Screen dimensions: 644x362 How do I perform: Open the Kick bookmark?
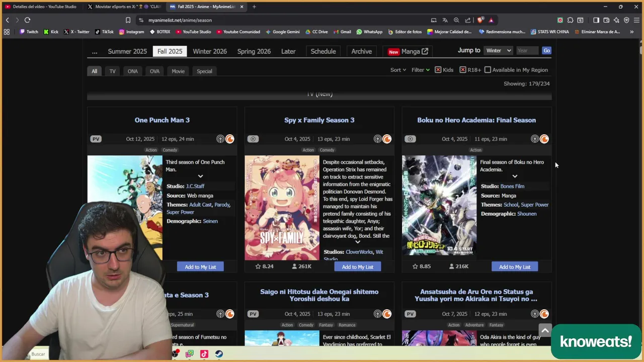pyautogui.click(x=51, y=32)
